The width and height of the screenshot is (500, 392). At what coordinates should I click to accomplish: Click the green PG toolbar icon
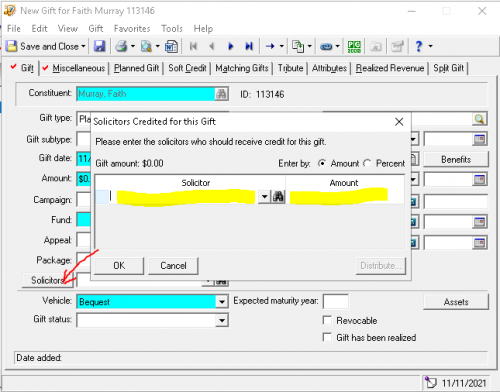point(354,46)
